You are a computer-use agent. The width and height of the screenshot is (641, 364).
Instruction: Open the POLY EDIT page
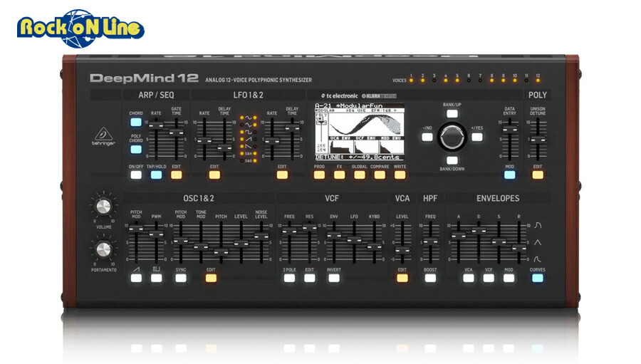pyautogui.click(x=538, y=175)
